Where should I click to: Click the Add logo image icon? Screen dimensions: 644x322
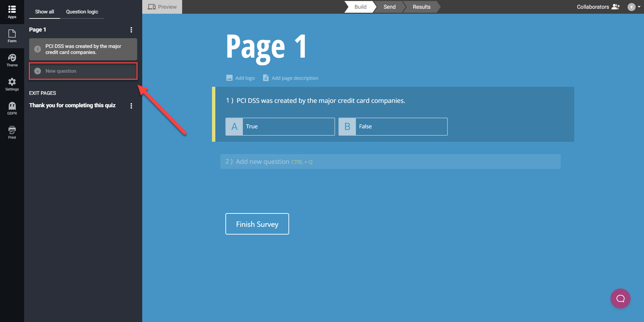(229, 78)
